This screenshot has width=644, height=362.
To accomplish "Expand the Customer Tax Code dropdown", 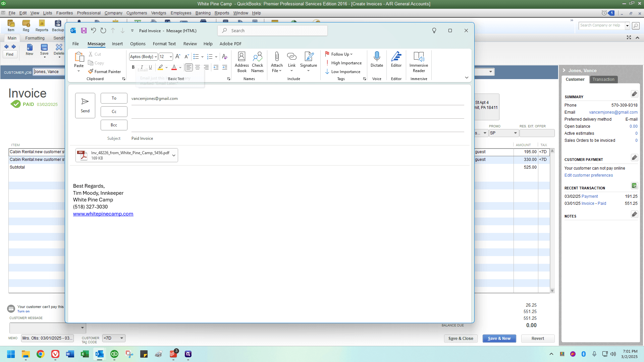I will 122,338.
